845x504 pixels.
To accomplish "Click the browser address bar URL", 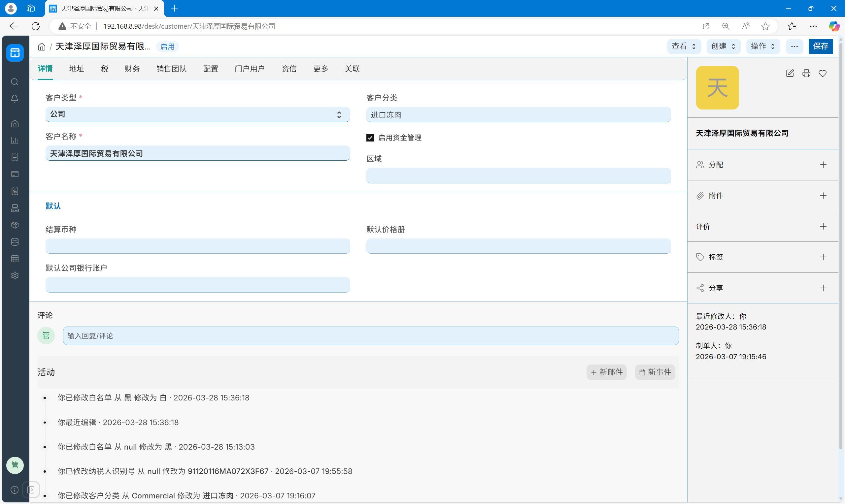I will coord(189,26).
